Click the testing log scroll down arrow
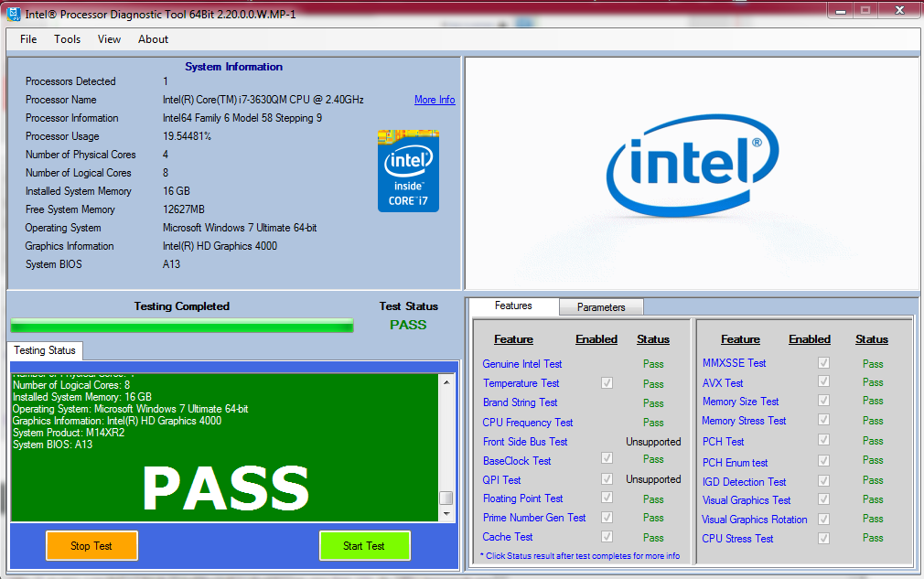 pos(446,514)
